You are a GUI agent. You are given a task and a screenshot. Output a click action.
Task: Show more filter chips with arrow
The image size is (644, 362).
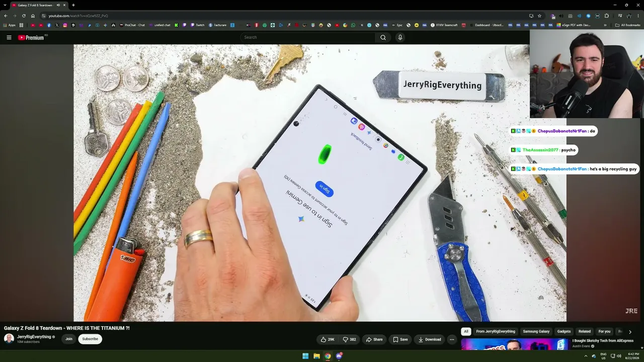(630, 332)
